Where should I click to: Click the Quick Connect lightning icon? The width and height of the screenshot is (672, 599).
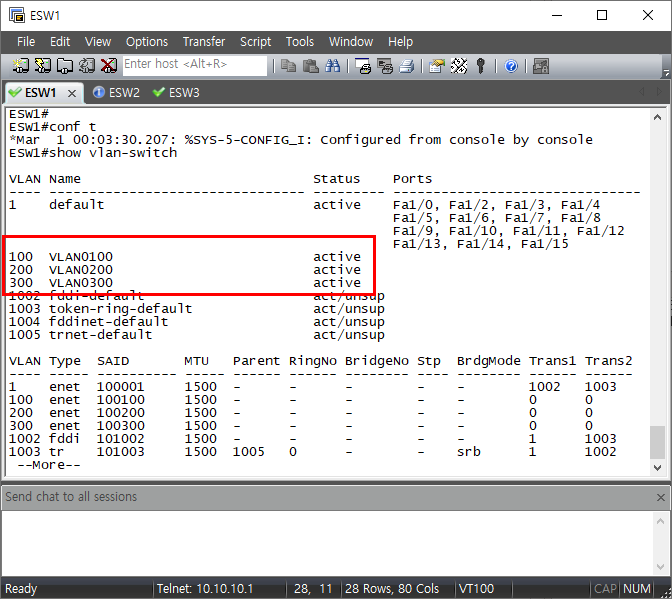click(x=42, y=66)
